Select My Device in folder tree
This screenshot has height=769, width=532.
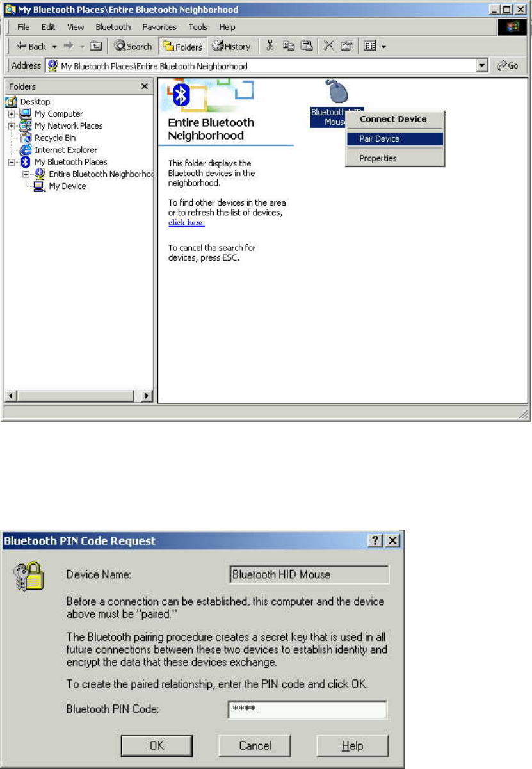pos(67,186)
